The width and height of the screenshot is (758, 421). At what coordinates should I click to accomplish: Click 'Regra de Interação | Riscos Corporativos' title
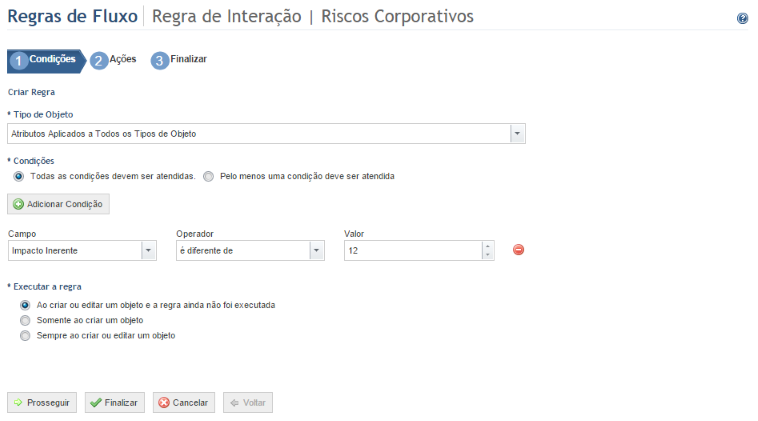click(x=313, y=16)
